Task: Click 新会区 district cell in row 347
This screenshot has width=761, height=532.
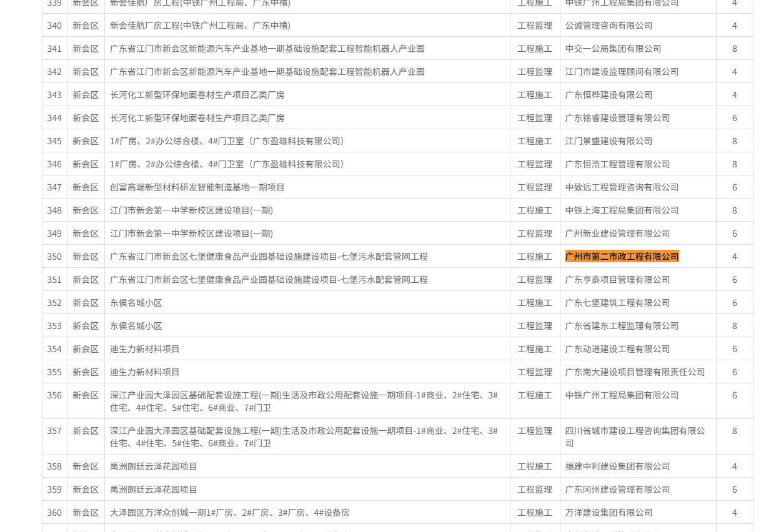Action: [x=86, y=187]
